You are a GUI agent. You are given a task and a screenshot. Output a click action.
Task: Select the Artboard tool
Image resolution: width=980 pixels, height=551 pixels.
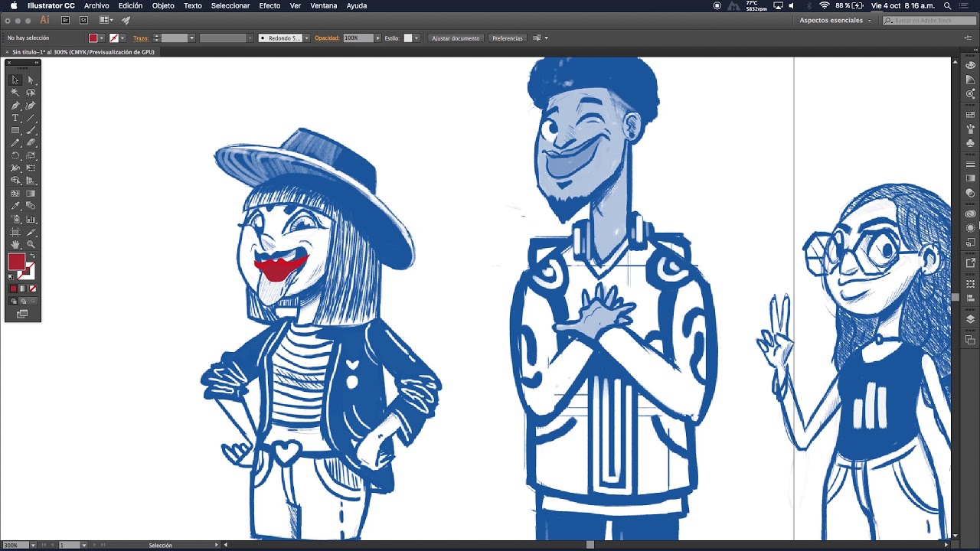(15, 232)
